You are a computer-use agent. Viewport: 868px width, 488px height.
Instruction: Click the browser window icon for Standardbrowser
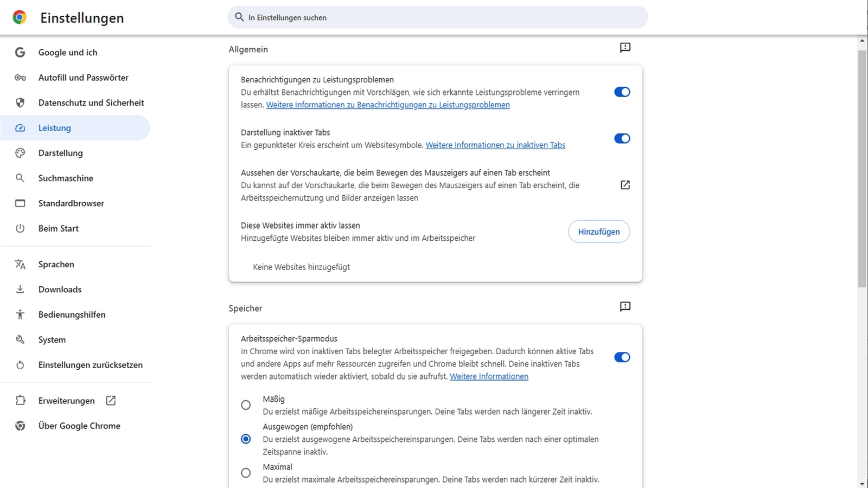[x=20, y=203]
